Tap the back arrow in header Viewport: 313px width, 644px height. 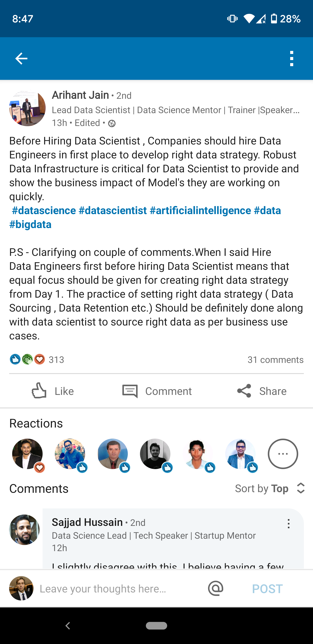[21, 59]
